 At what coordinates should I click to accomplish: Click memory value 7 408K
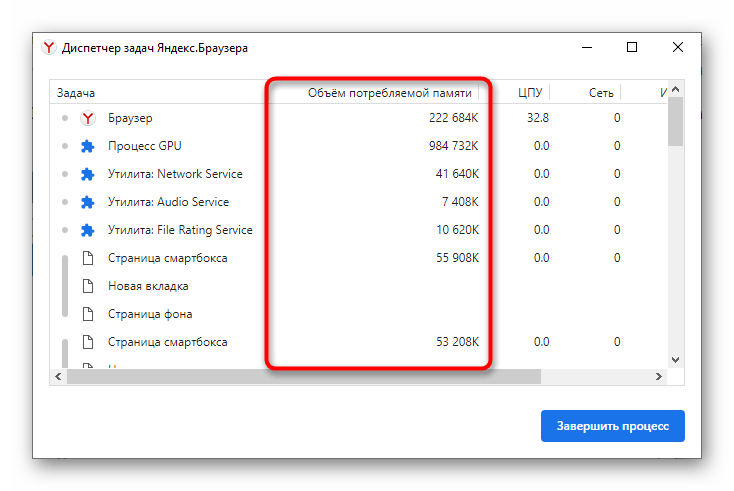[461, 202]
